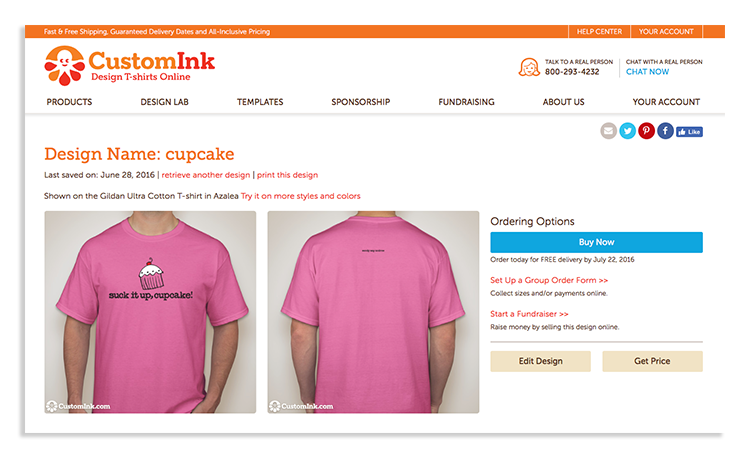Screen dimensions: 750x458
Task: Open the Templates section
Action: [260, 102]
